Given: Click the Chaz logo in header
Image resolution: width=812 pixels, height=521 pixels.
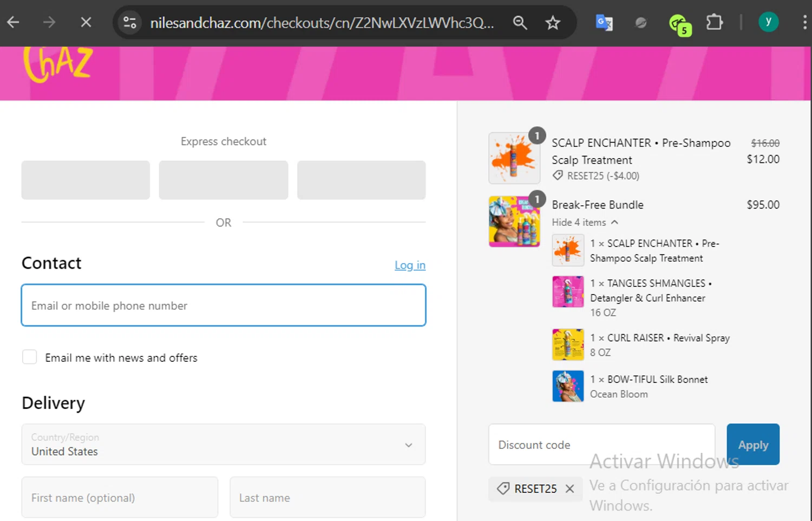Looking at the screenshot, I should [58, 64].
